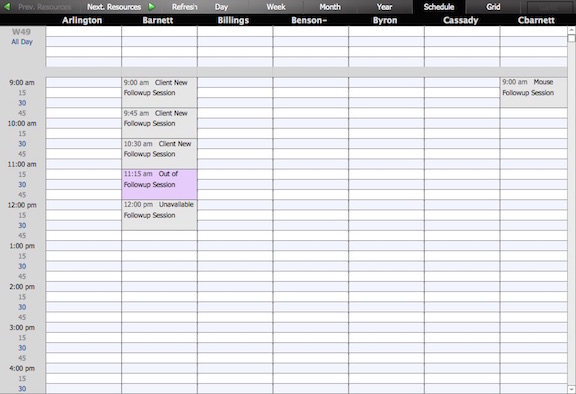Screen dimensions: 576x394
Task: Open Barnett's 10:30 am Client New appointment
Action: (159, 153)
